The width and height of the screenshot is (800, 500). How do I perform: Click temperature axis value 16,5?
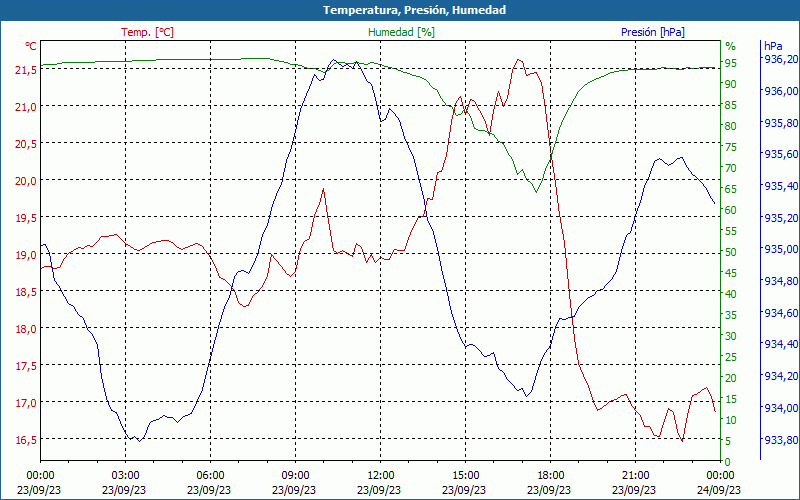tap(26, 440)
